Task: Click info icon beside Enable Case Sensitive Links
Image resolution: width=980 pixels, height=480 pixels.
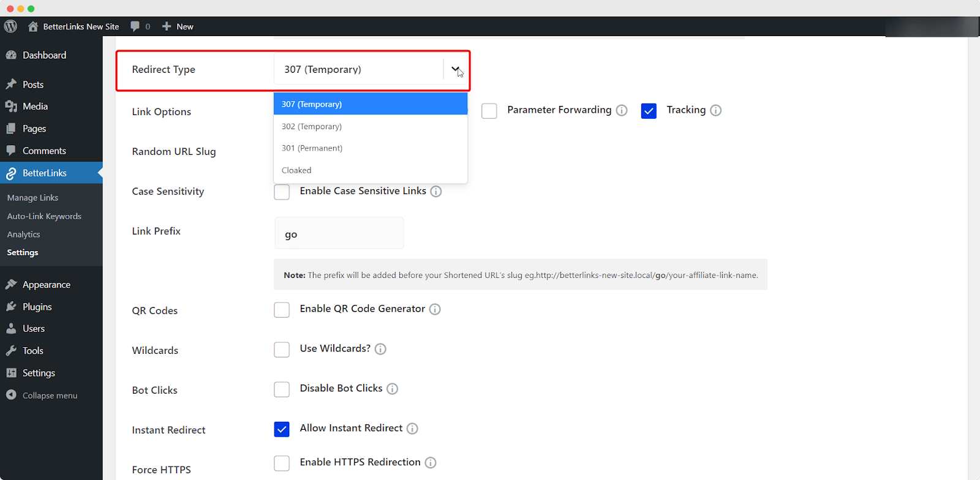Action: coord(436,192)
